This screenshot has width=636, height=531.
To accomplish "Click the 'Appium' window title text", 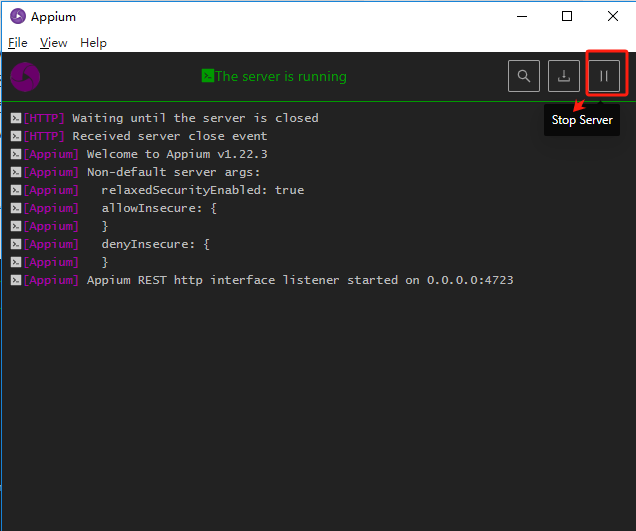I will 54,17.
